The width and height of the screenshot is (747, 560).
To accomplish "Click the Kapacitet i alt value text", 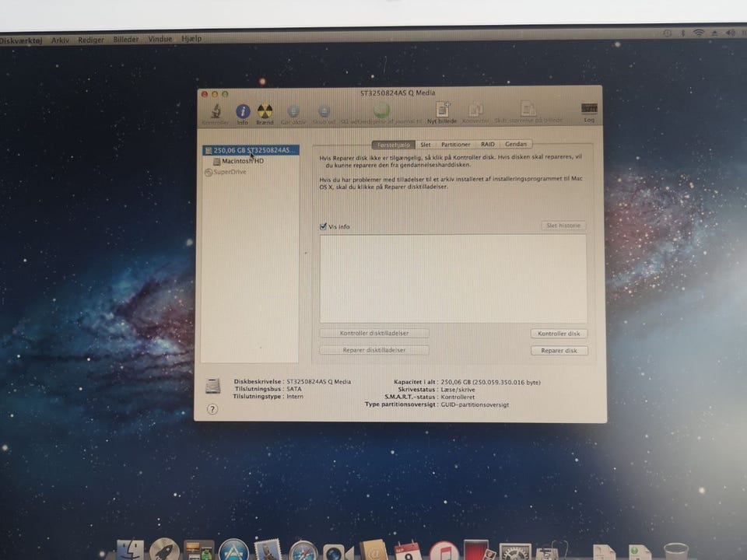I will (490, 382).
